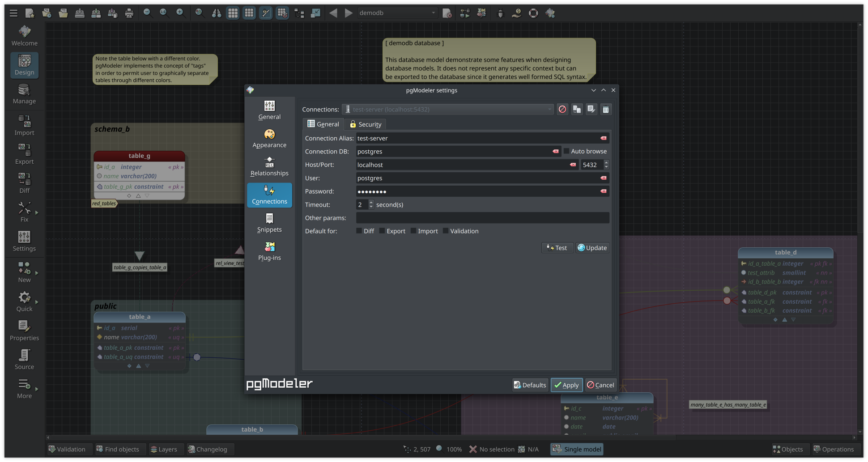Open the Properties sidebar item
868x462 pixels.
pyautogui.click(x=25, y=331)
